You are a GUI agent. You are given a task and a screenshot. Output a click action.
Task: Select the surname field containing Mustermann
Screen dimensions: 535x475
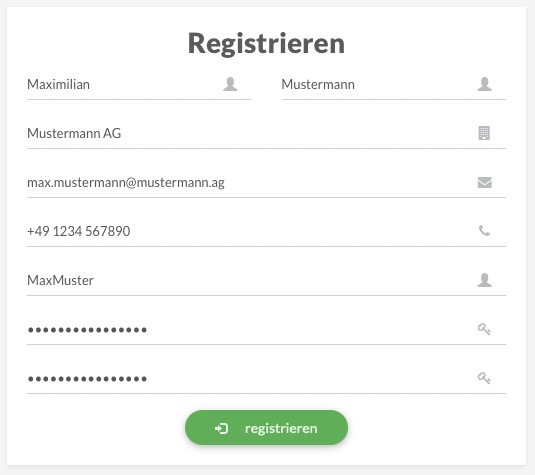point(394,85)
